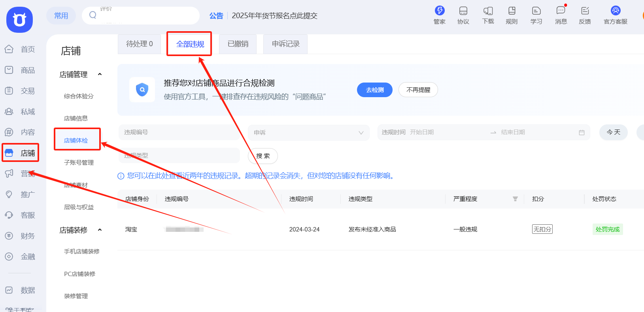The height and width of the screenshot is (312, 644).
Task: Open the 学习 learning icon
Action: click(x=536, y=15)
